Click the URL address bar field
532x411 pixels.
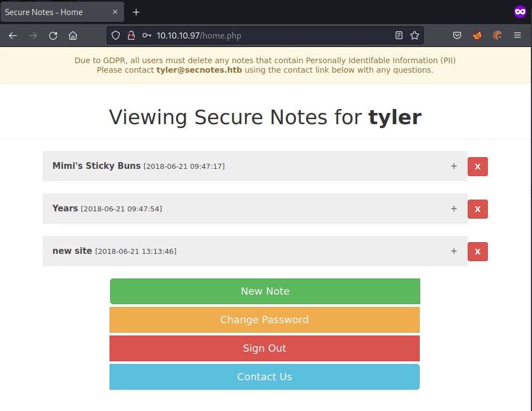[268, 36]
